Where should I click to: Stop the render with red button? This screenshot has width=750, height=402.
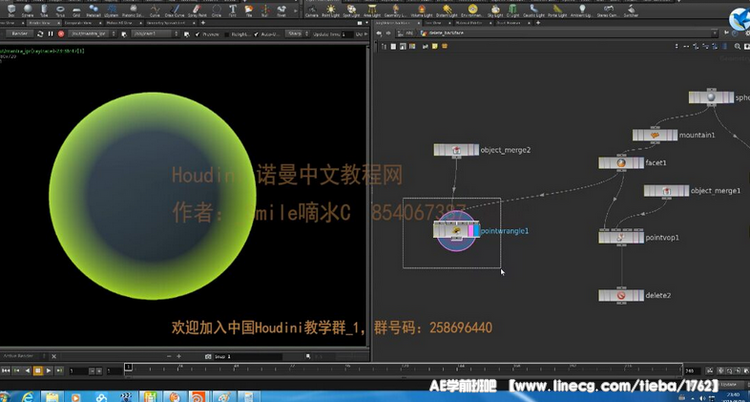[x=61, y=34]
